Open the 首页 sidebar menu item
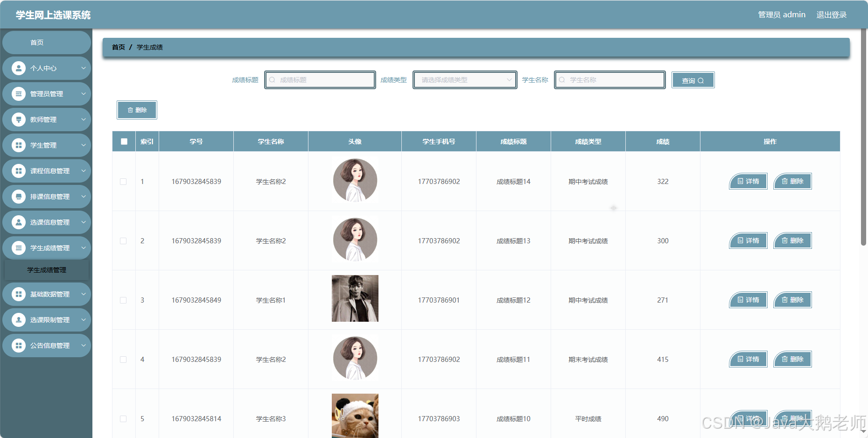Viewport: 868px width, 438px height. click(x=46, y=42)
